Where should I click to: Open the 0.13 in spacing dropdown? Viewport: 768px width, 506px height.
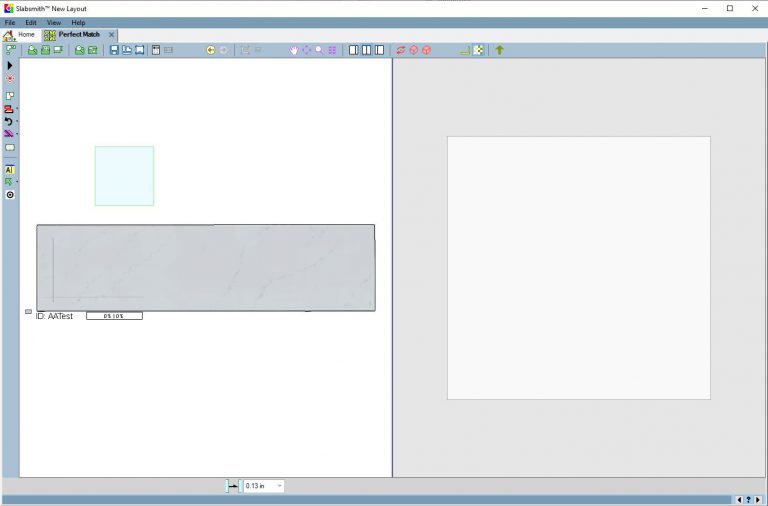coord(279,486)
